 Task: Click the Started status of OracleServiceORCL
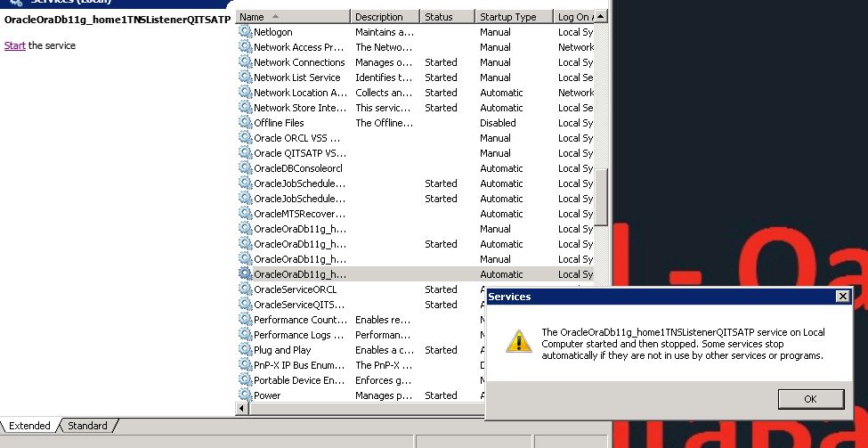click(x=441, y=289)
